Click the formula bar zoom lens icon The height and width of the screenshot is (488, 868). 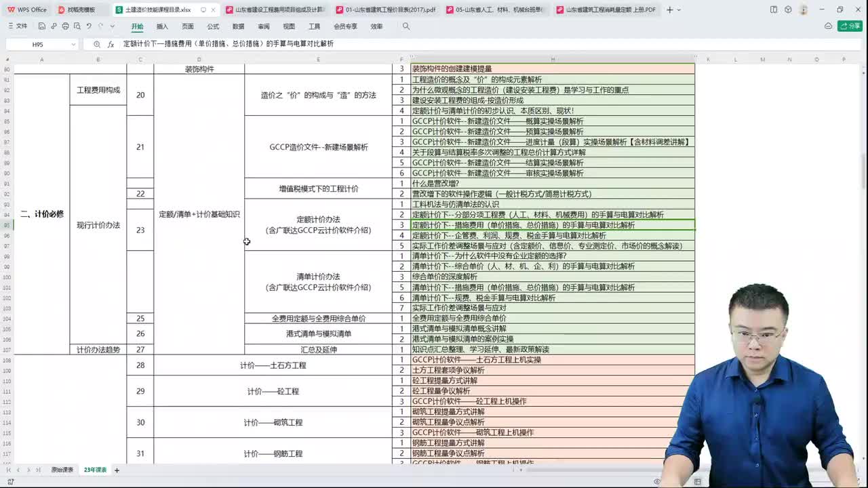97,44
